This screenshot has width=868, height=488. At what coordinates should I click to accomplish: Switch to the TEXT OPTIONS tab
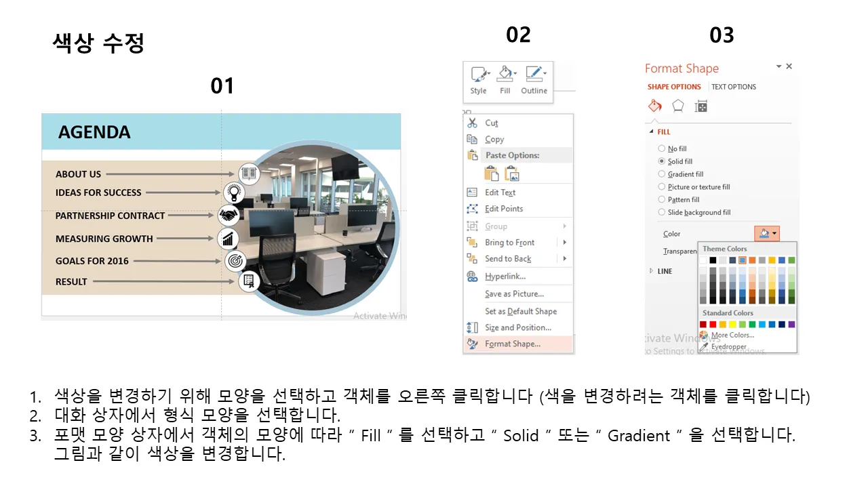733,87
